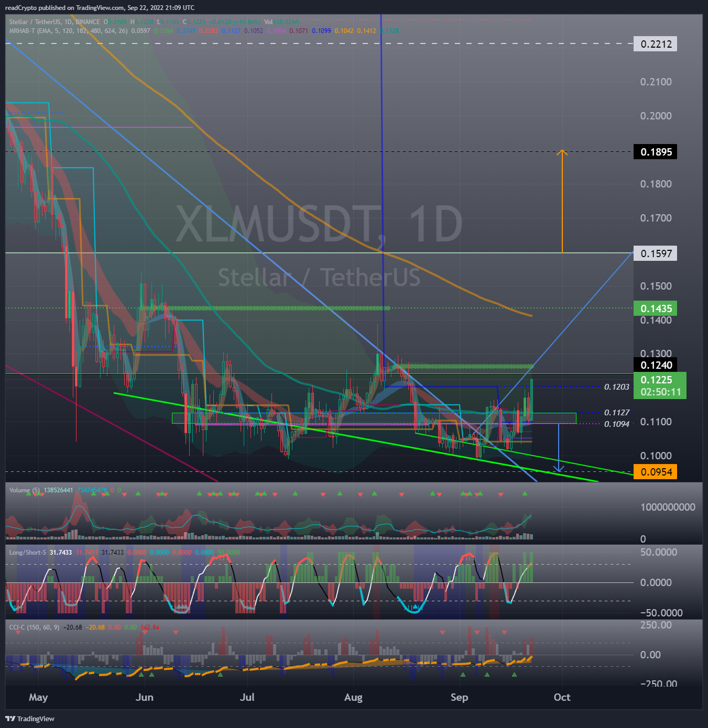Image resolution: width=708 pixels, height=728 pixels.
Task: Click the 0.1700 price axis tick
Action: coord(656,218)
